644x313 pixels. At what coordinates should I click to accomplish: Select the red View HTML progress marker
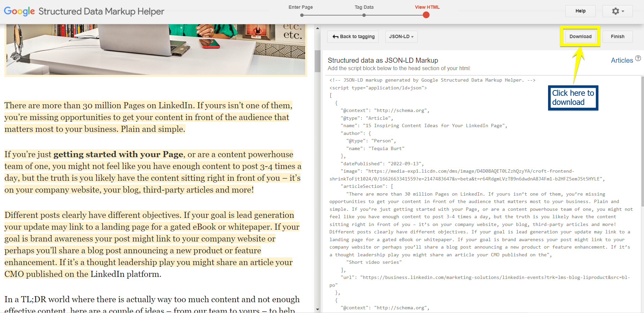point(426,15)
